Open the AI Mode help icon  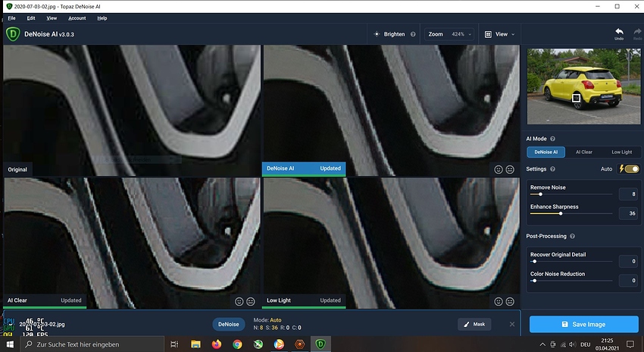click(552, 139)
